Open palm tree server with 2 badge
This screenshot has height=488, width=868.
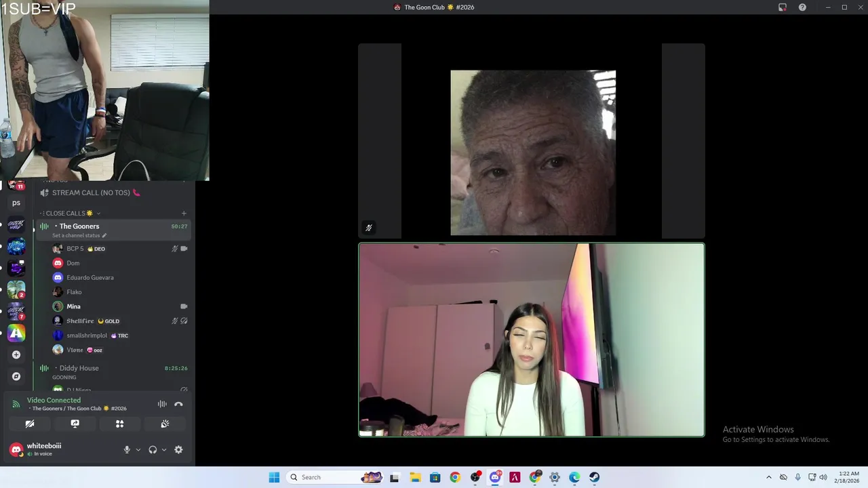pos(16,289)
